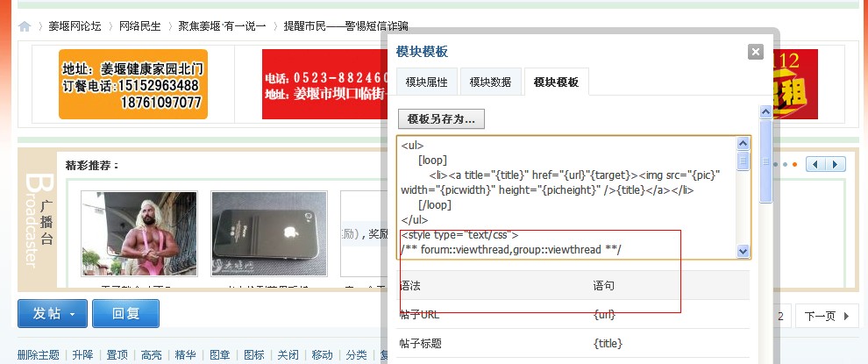The width and height of the screenshot is (868, 364).
Task: Click the 精彩推荐 heading text
Action: click(x=92, y=165)
